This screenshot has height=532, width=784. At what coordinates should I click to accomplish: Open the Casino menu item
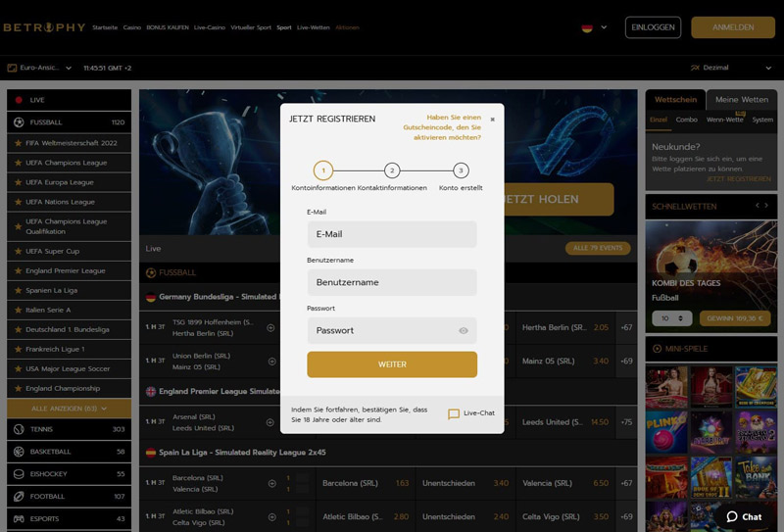(132, 27)
